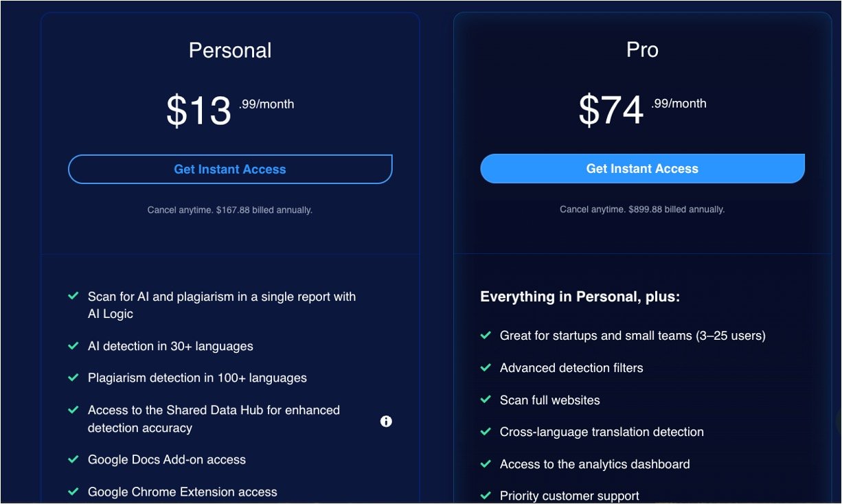Click the checkmark beside Advanced detection filters
The height and width of the screenshot is (504, 842).
pos(486,367)
